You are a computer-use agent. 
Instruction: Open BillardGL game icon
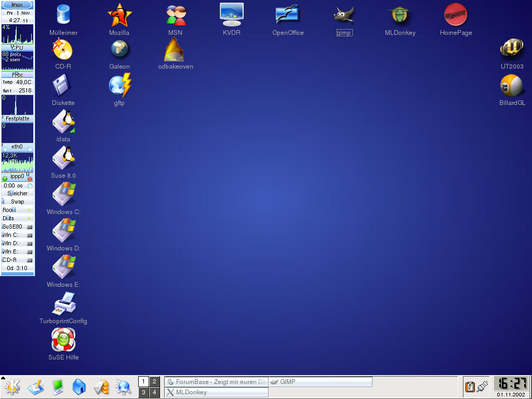[x=512, y=86]
